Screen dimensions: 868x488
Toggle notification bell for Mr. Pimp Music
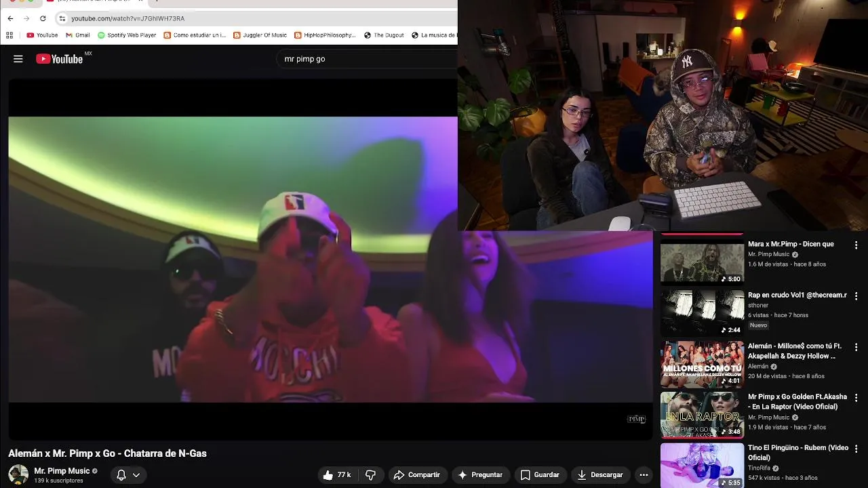pyautogui.click(x=121, y=475)
